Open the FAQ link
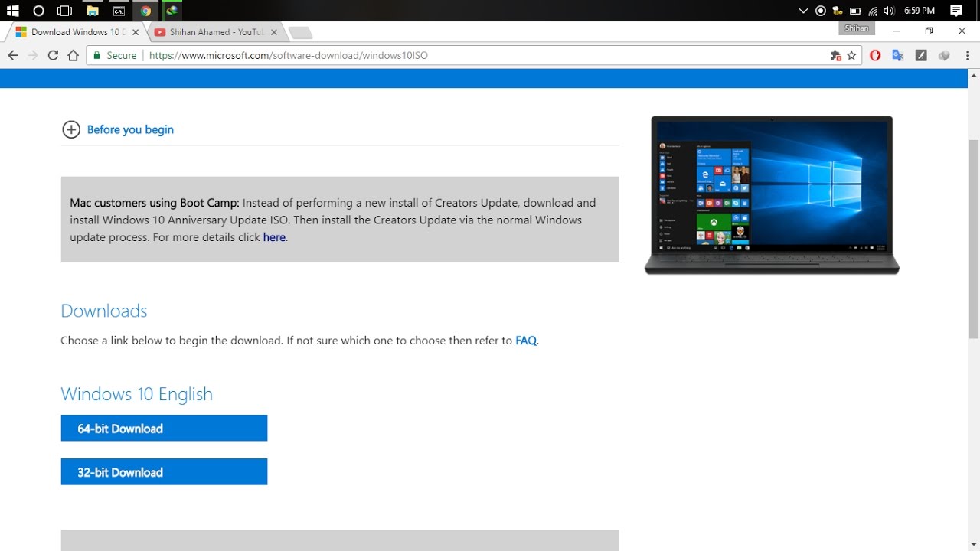The image size is (980, 551). [x=526, y=341]
